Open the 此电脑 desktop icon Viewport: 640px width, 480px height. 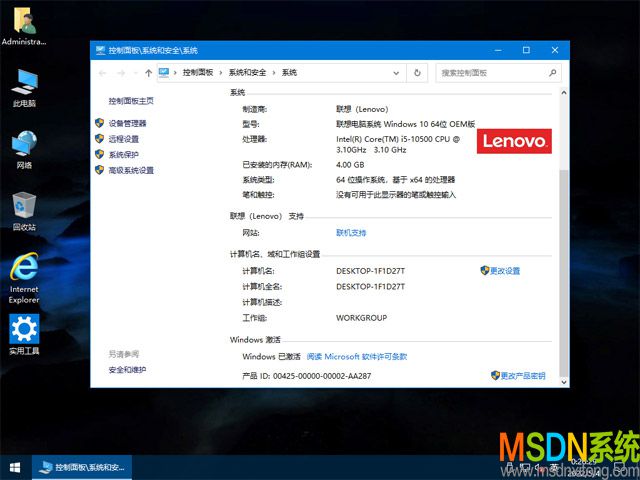[24, 88]
